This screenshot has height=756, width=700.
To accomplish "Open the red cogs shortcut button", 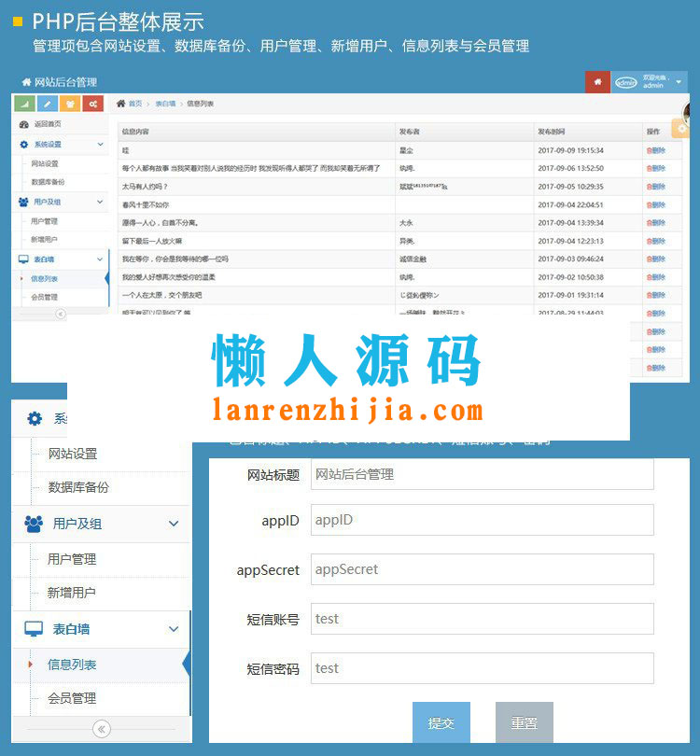I will click(93, 104).
